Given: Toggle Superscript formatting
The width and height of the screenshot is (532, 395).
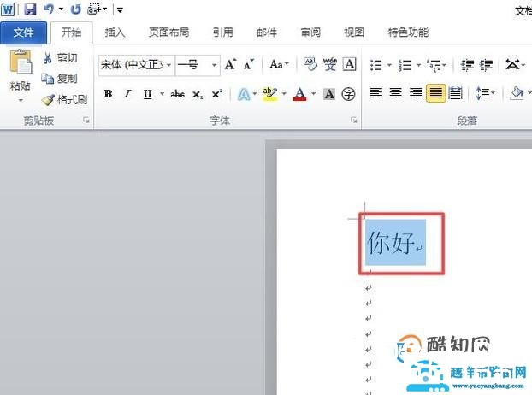Looking at the screenshot, I should (217, 94).
